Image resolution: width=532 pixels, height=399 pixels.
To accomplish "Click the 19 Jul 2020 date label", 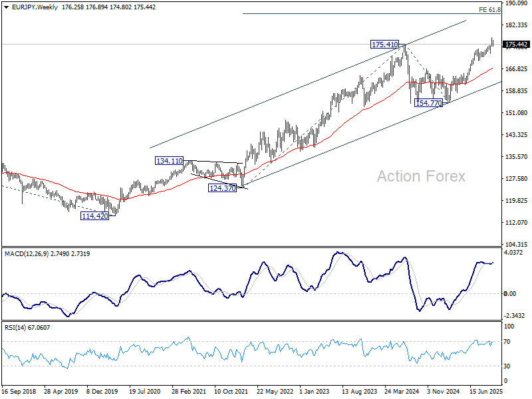I will pos(144,392).
